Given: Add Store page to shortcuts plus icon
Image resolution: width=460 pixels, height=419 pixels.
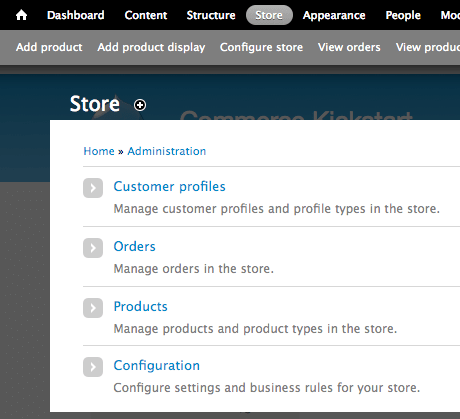Looking at the screenshot, I should (x=140, y=105).
